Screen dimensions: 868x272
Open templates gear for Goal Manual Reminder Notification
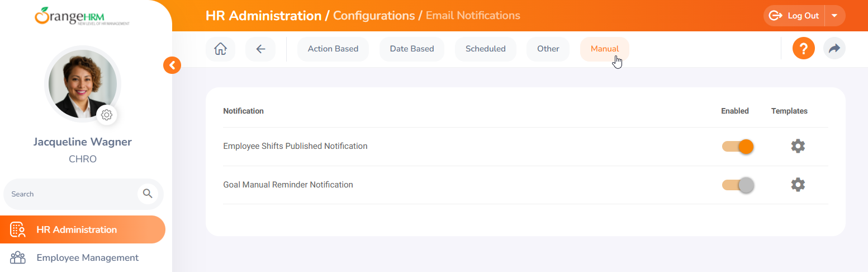click(798, 185)
